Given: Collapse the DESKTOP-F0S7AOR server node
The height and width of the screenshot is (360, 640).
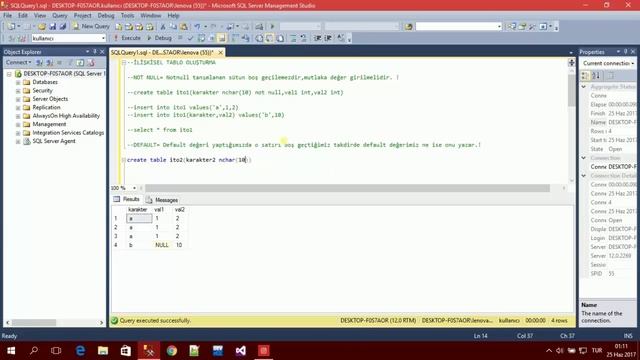Looking at the screenshot, I should click(x=9, y=74).
